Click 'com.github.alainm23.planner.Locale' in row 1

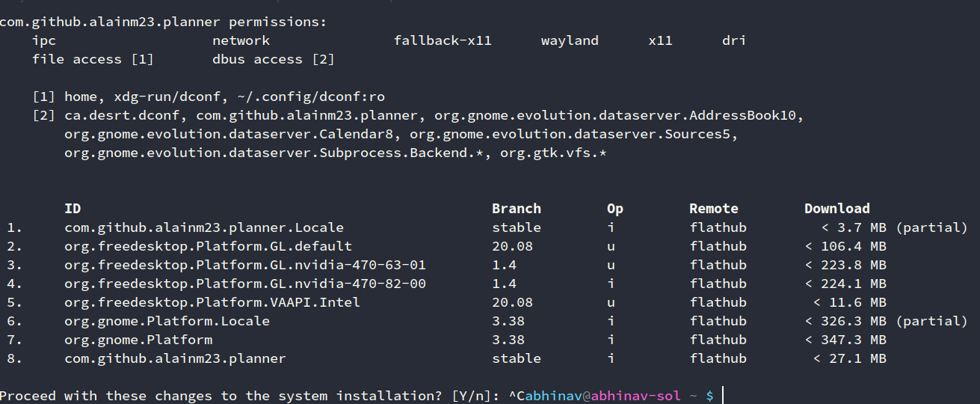click(x=204, y=227)
